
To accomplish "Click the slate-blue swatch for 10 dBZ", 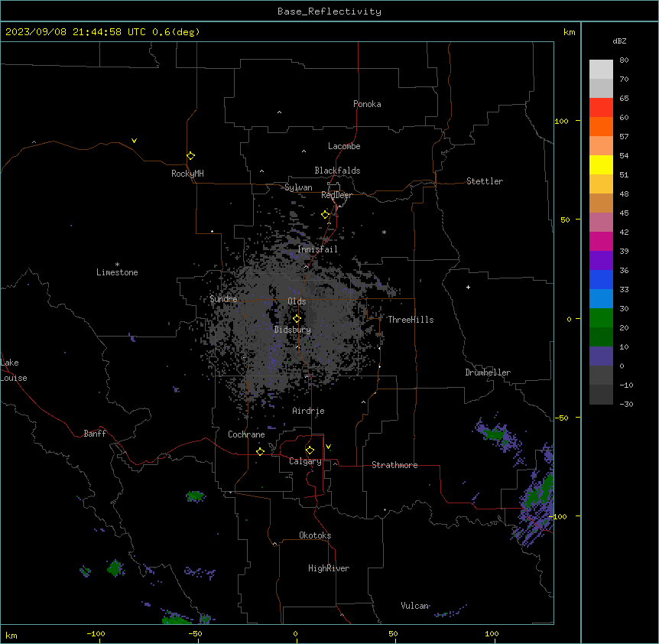I will tap(601, 356).
